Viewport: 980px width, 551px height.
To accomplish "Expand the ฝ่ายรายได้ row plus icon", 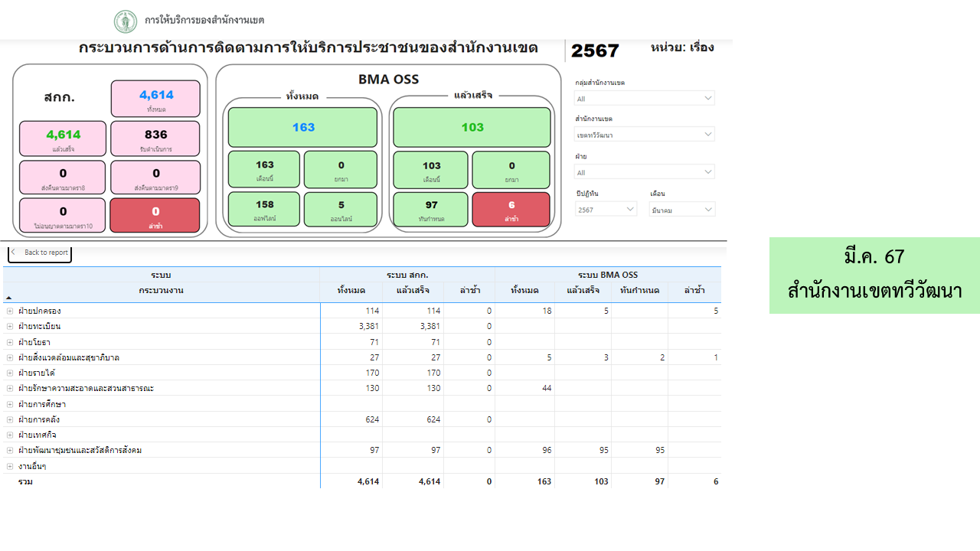I will tap(10, 373).
